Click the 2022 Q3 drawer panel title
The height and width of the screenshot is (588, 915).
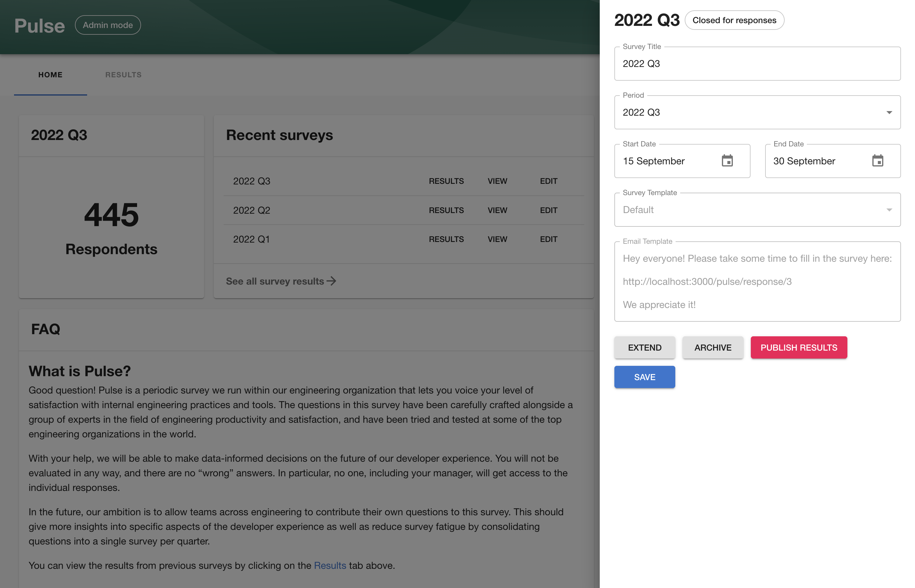647,20
